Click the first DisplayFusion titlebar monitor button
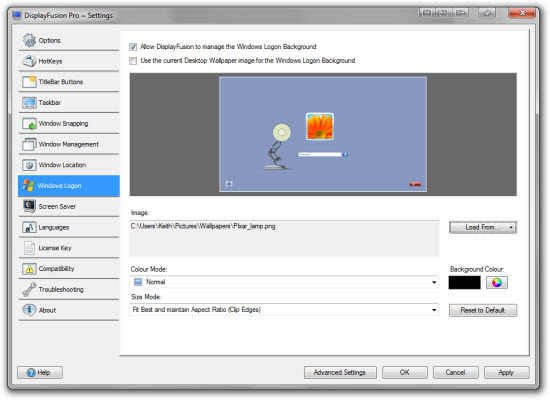The width and height of the screenshot is (550, 400). pos(427,13)
